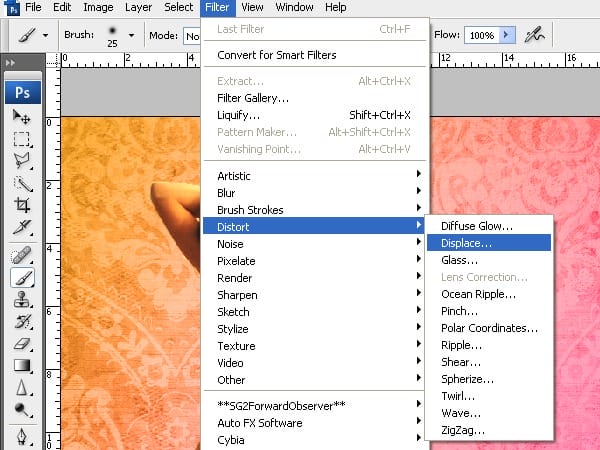Enable the Airbrush option icon
600x450 pixels.
pos(535,35)
